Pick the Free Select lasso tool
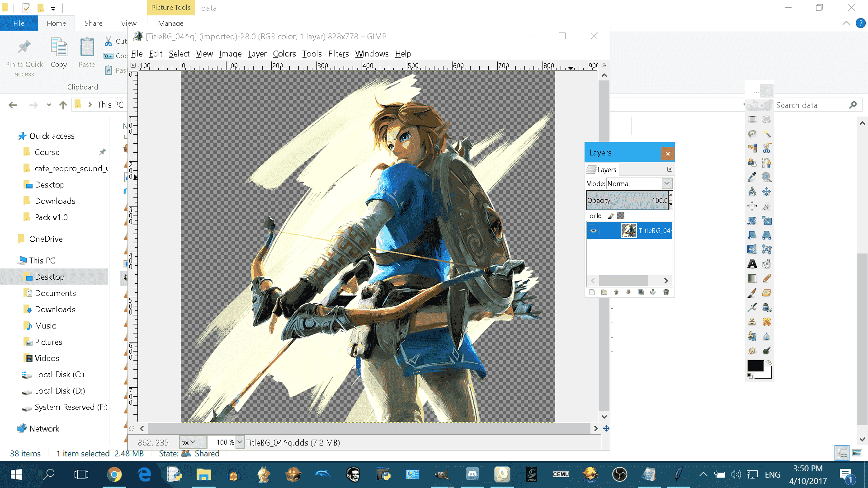This screenshot has height=488, width=868. 752,134
